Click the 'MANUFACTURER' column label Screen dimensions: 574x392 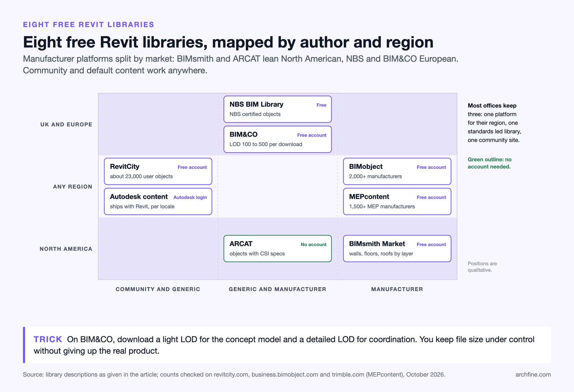(x=397, y=289)
